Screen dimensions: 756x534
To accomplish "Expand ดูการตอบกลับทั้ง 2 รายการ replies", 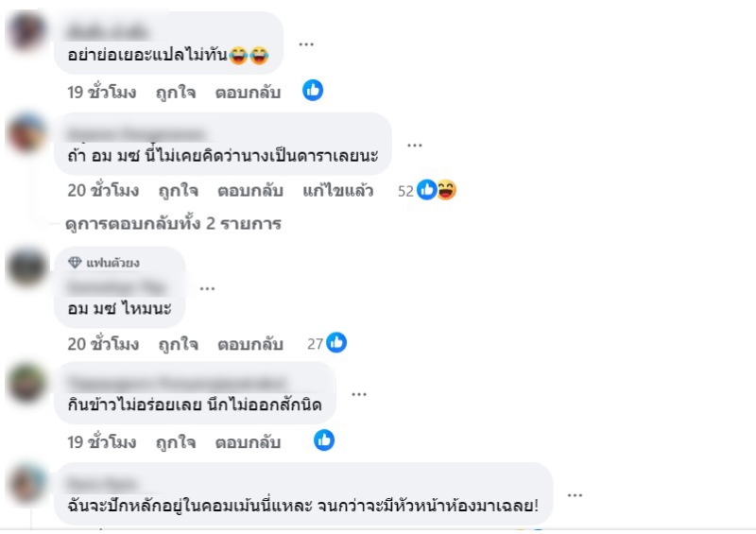I will pyautogui.click(x=173, y=224).
